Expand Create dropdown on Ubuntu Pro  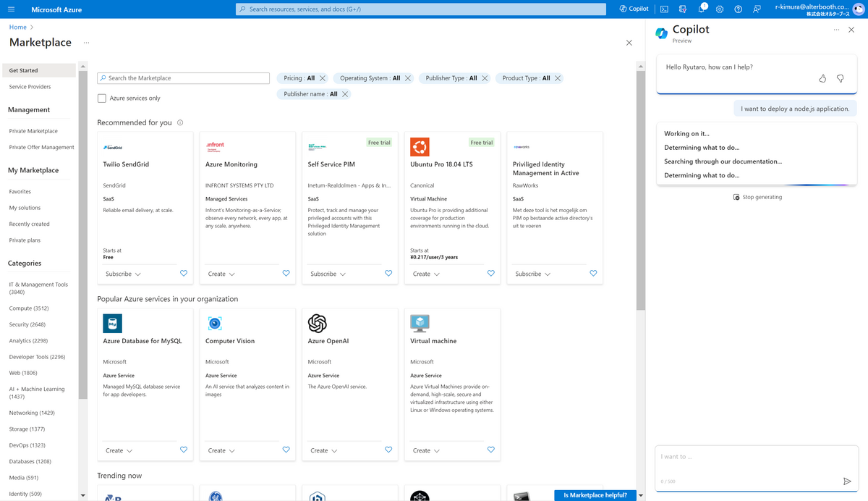pyautogui.click(x=426, y=274)
